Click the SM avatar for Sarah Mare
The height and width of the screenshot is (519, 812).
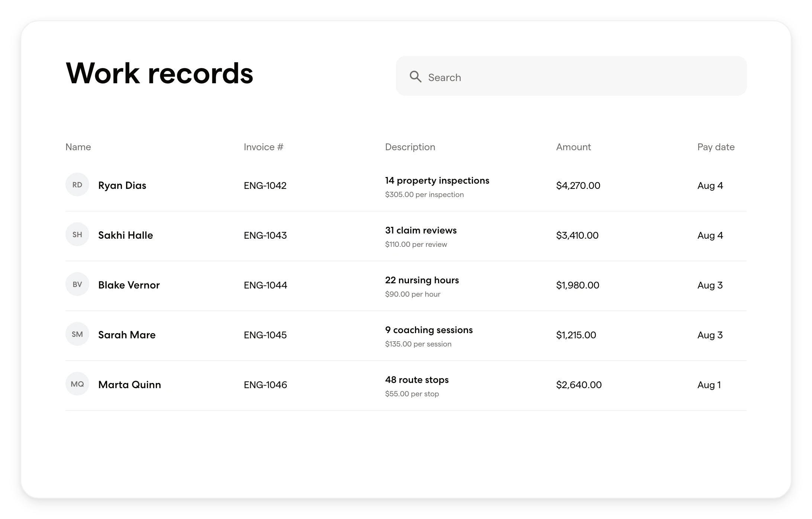point(77,334)
